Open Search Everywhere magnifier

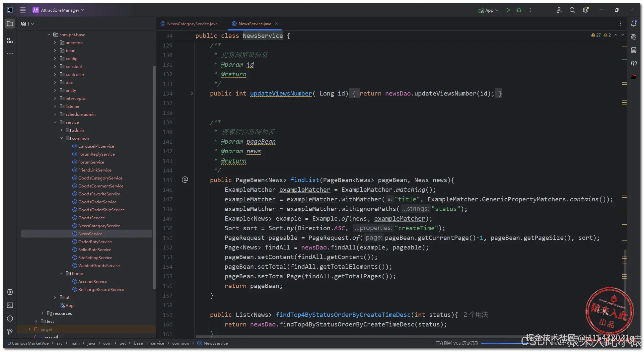tap(572, 10)
